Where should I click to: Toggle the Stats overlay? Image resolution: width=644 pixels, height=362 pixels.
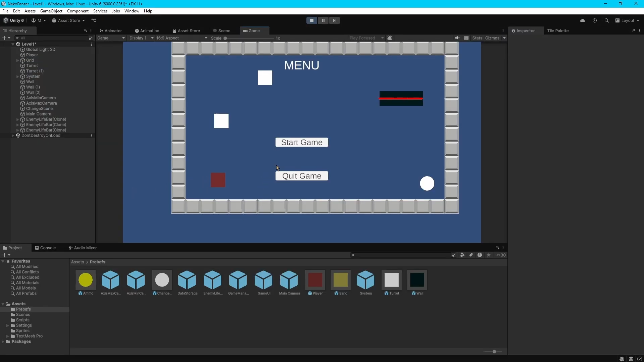point(477,38)
